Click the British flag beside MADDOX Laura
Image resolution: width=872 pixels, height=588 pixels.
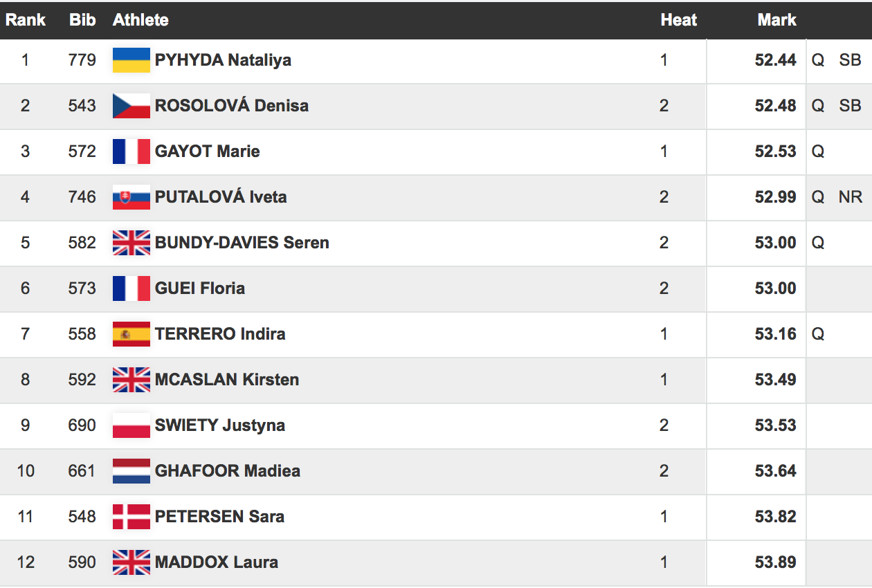[131, 562]
